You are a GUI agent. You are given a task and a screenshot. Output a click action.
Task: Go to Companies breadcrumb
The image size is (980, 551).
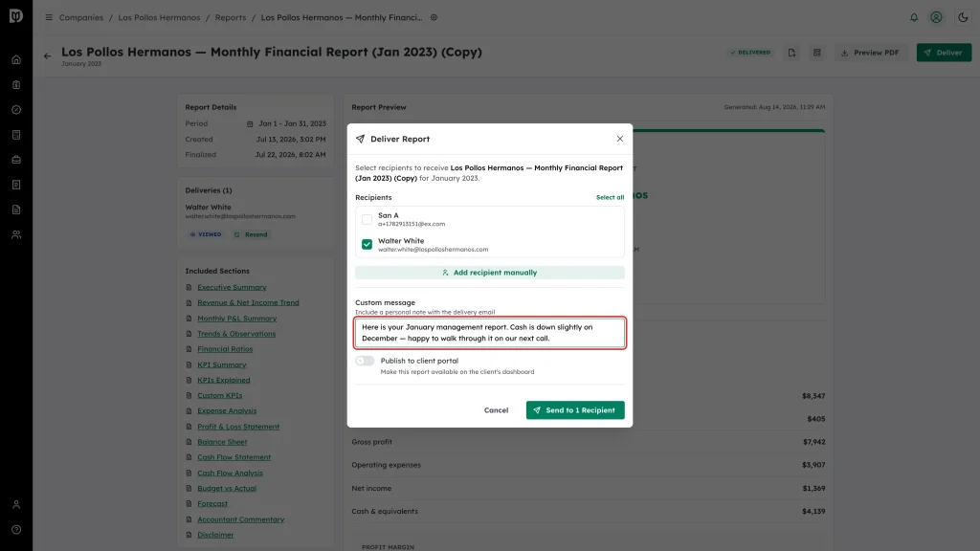click(81, 17)
